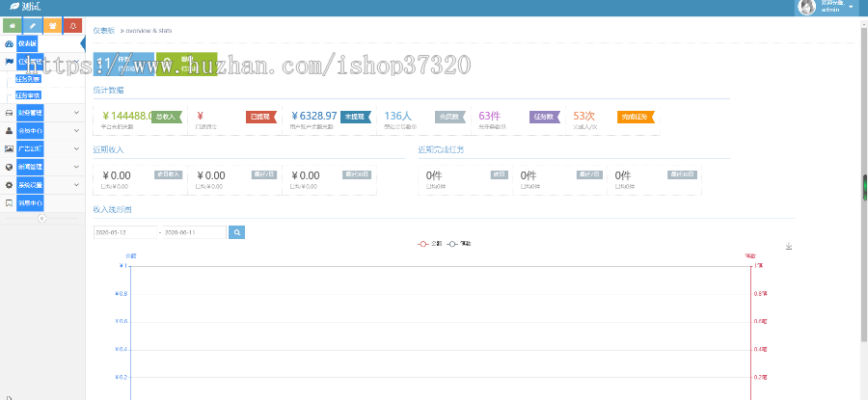Select the 系统设置 sidebar menu
This screenshot has width=868, height=400.
42,185
